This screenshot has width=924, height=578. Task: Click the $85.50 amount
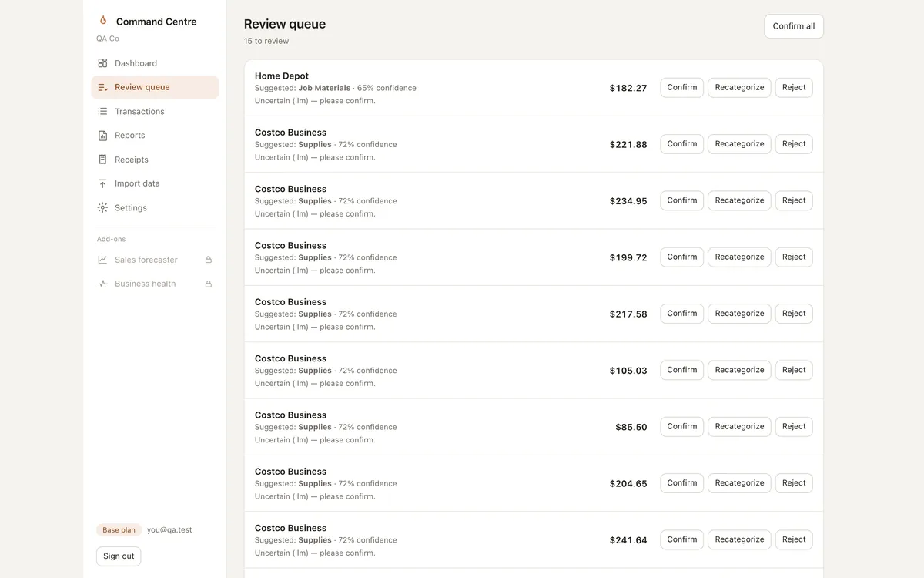(x=631, y=427)
